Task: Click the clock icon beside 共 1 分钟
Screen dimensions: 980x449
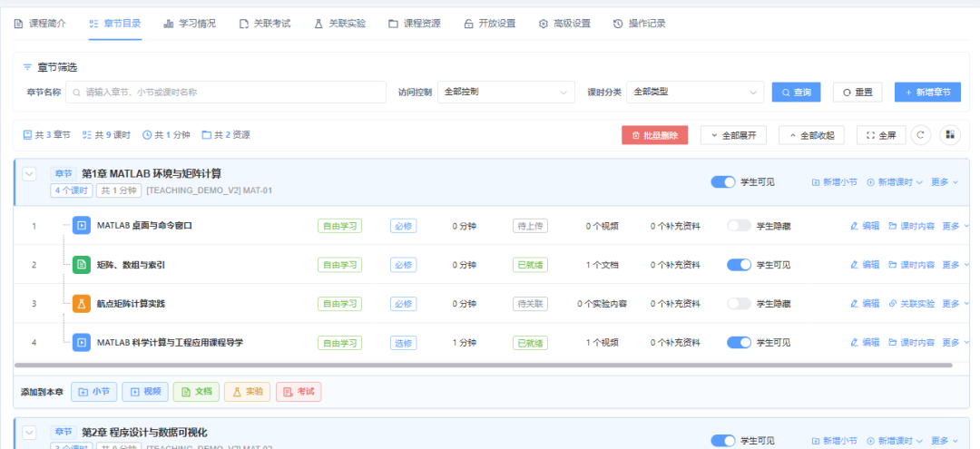Action: click(x=148, y=135)
